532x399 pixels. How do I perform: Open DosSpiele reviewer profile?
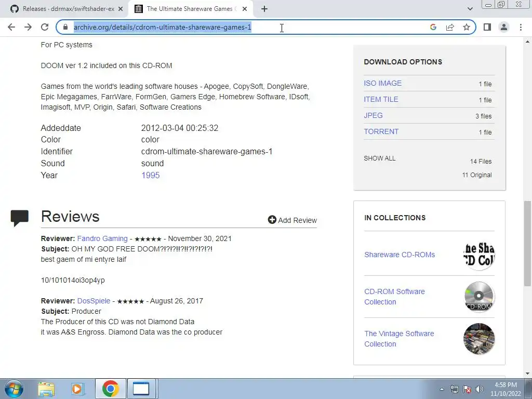pos(94,301)
